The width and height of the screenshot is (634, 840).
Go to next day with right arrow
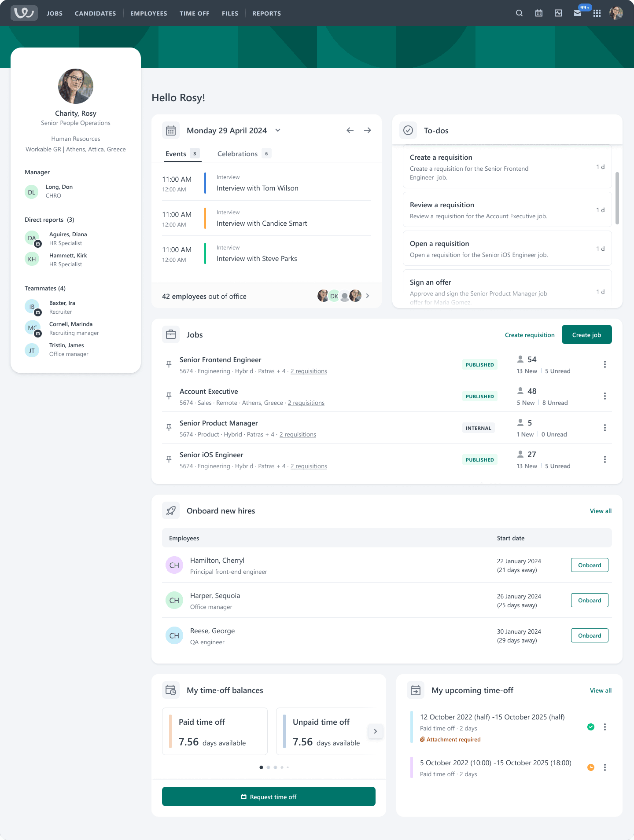(368, 130)
